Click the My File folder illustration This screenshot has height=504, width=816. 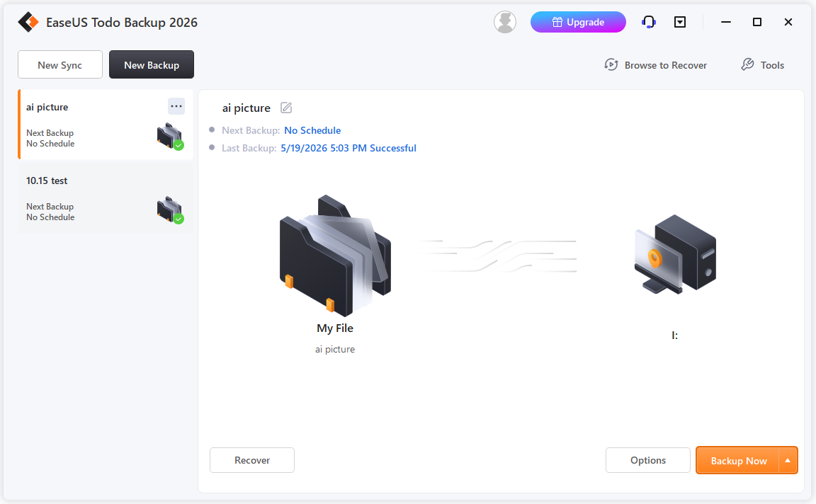(x=335, y=256)
